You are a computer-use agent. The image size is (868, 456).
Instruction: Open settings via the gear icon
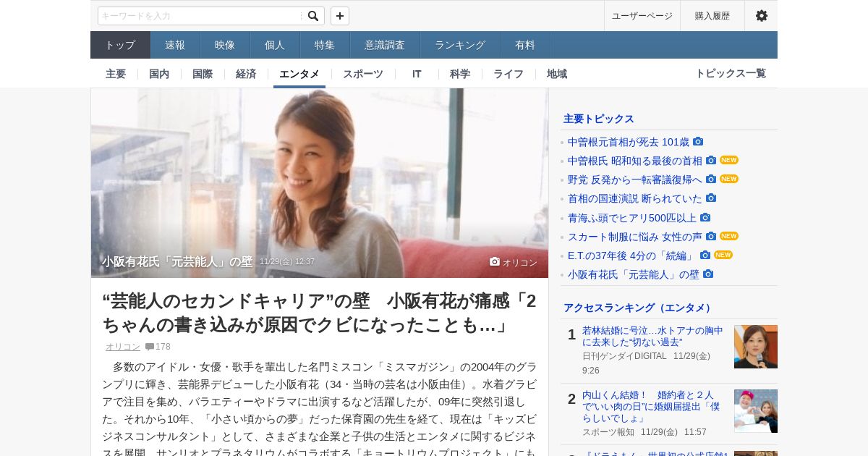point(762,16)
